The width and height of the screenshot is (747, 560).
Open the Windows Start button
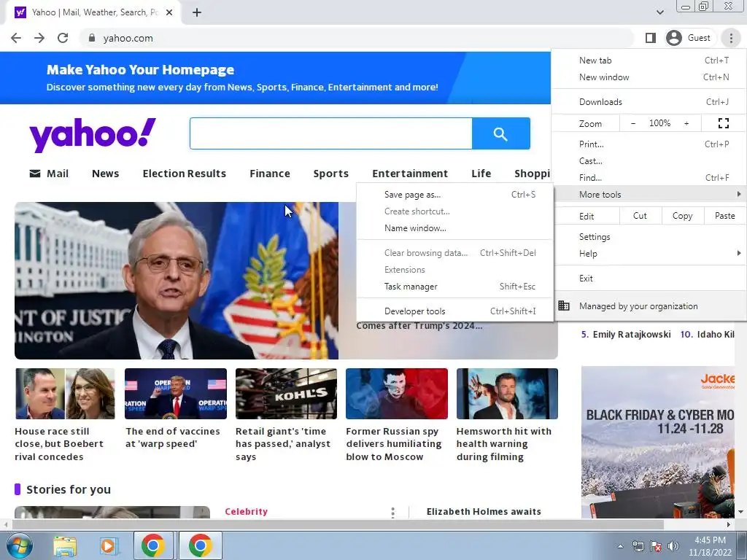pyautogui.click(x=19, y=545)
